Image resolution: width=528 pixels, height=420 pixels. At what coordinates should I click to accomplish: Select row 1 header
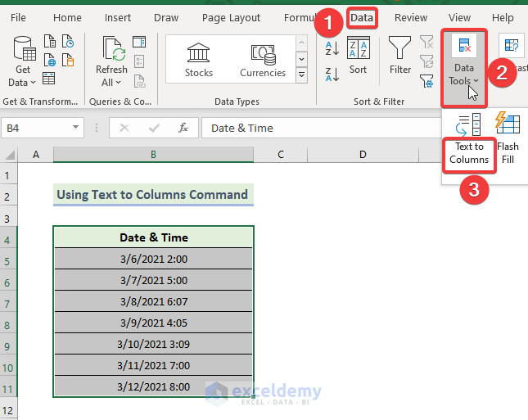click(x=8, y=175)
